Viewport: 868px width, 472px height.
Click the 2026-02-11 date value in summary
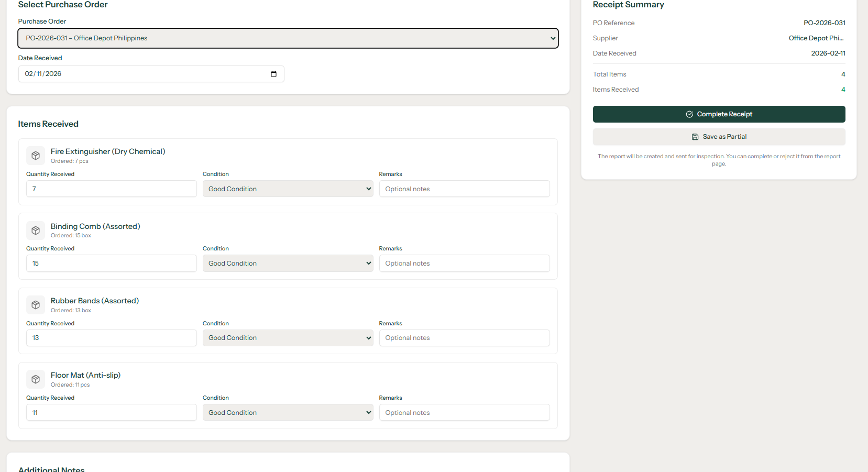coord(828,53)
